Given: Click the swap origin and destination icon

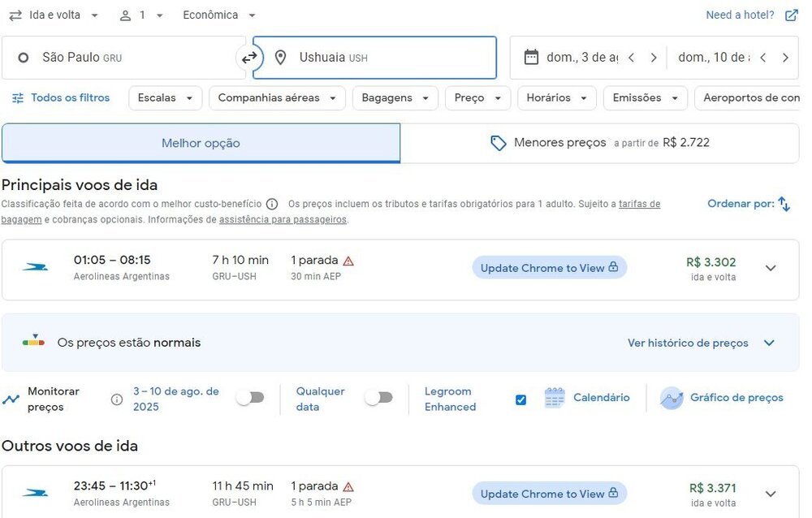Looking at the screenshot, I should click(x=249, y=58).
